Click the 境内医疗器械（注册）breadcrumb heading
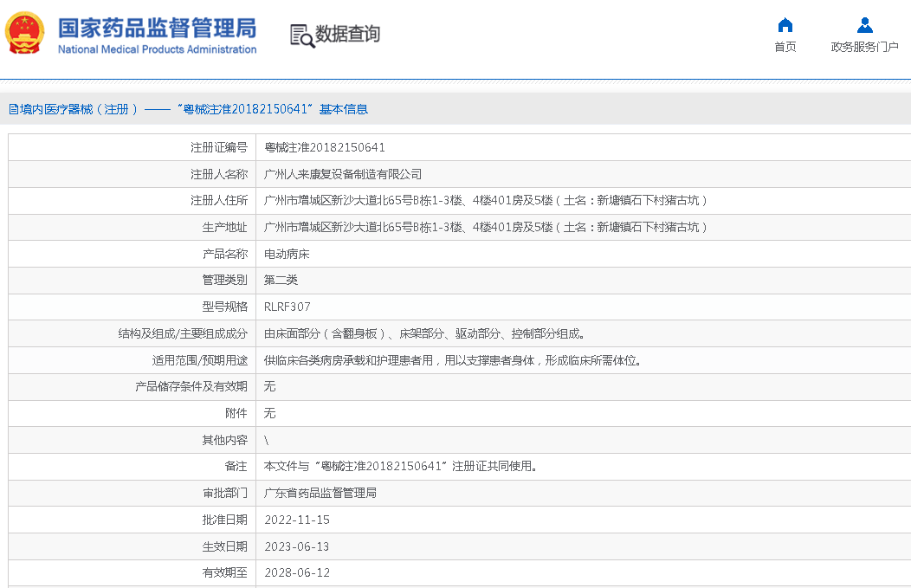 pyautogui.click(x=188, y=109)
